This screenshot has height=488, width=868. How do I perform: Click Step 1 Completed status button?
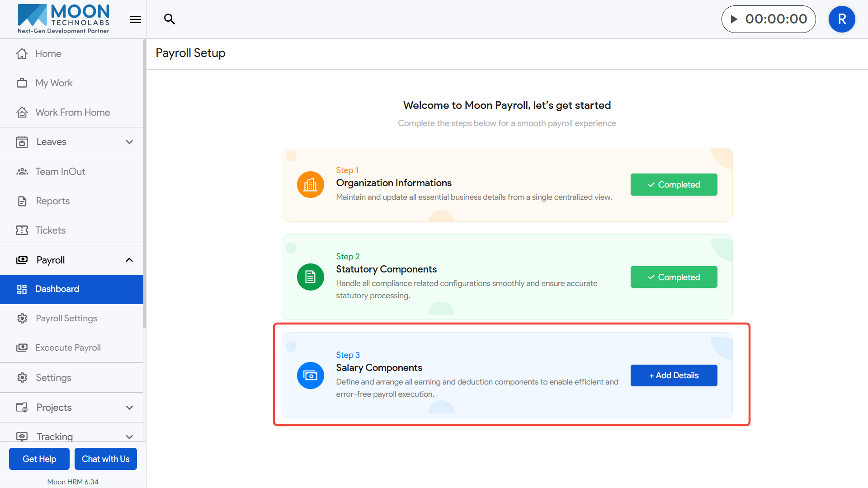pos(674,184)
